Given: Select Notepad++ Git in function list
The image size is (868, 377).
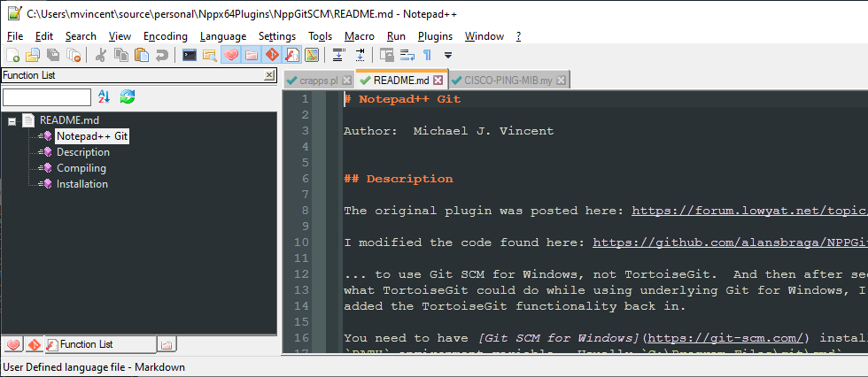Looking at the screenshot, I should pos(92,136).
